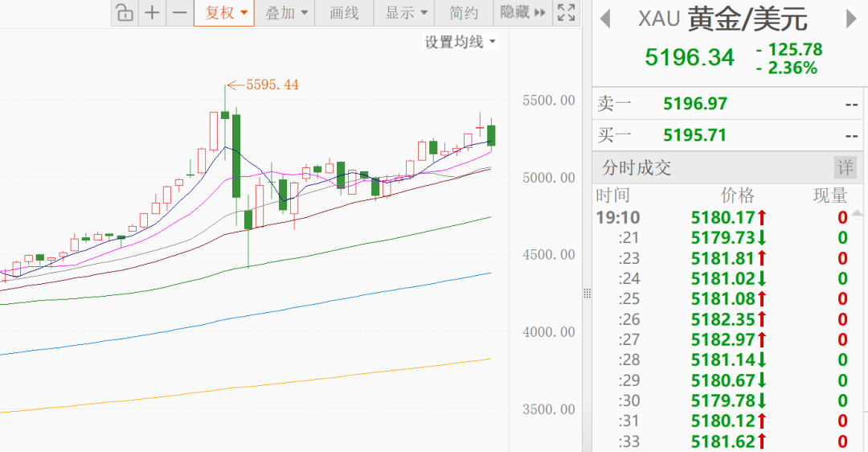The width and height of the screenshot is (868, 452).
Task: Click the XAU 黄金/美元 symbol title
Action: (x=723, y=19)
